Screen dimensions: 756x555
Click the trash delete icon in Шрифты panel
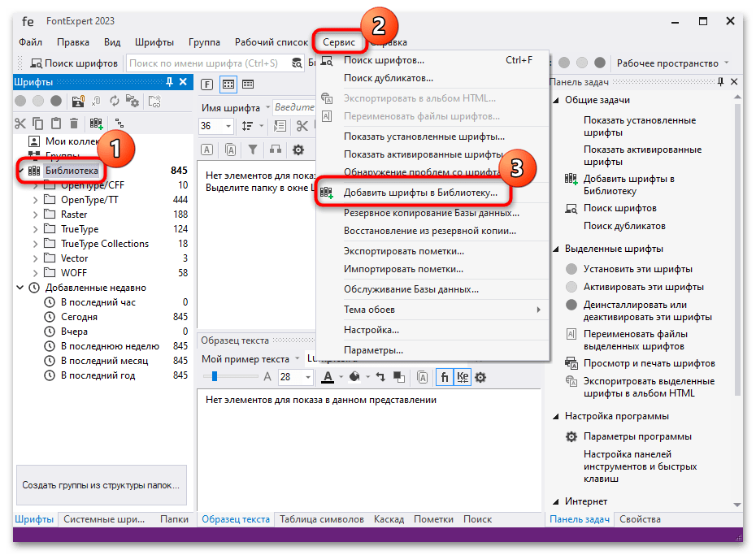[74, 124]
